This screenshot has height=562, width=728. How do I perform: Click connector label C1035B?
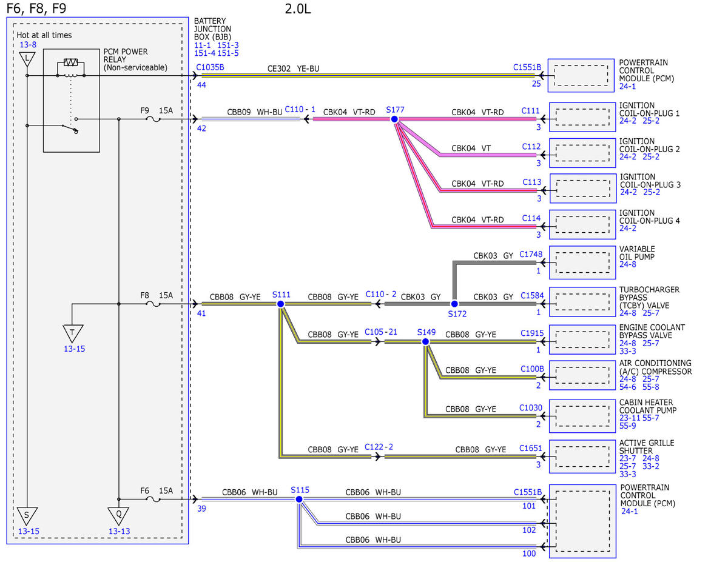coord(211,67)
